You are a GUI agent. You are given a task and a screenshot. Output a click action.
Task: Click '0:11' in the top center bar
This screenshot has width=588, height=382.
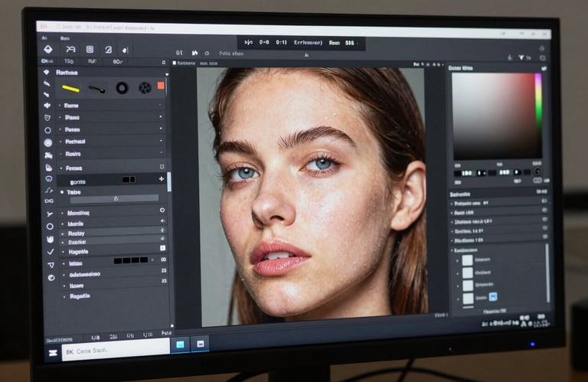pyautogui.click(x=281, y=42)
